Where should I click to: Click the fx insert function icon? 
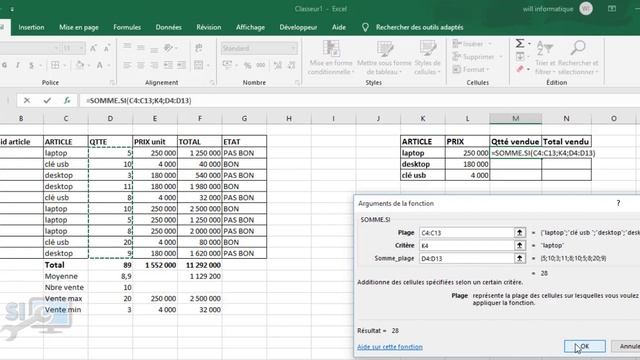pyautogui.click(x=67, y=100)
